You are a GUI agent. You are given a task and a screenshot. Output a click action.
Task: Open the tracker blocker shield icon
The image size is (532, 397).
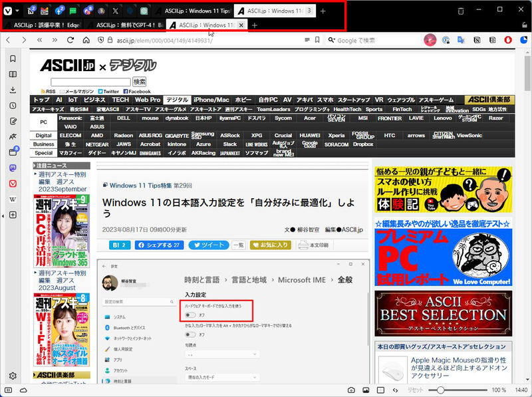[101, 40]
